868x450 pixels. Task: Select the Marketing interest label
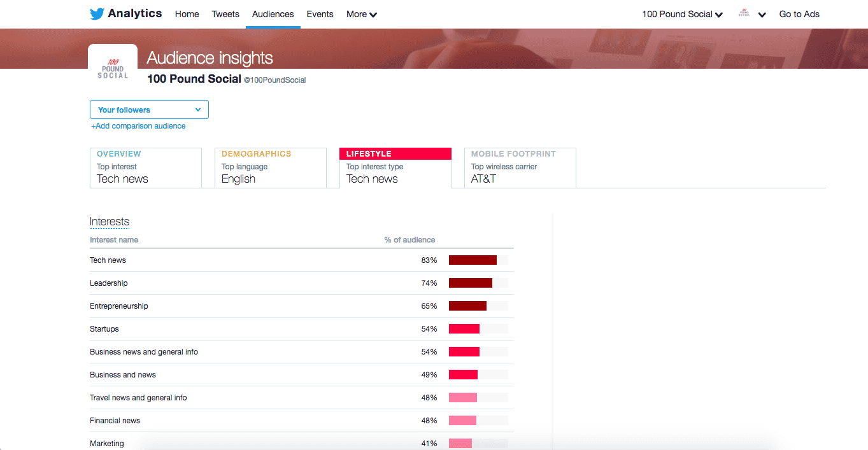107,444
